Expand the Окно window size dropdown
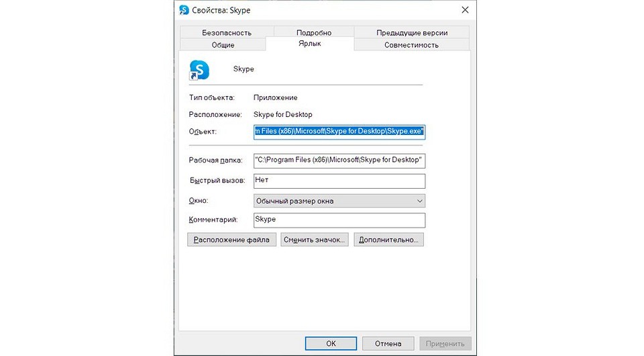 click(x=339, y=201)
